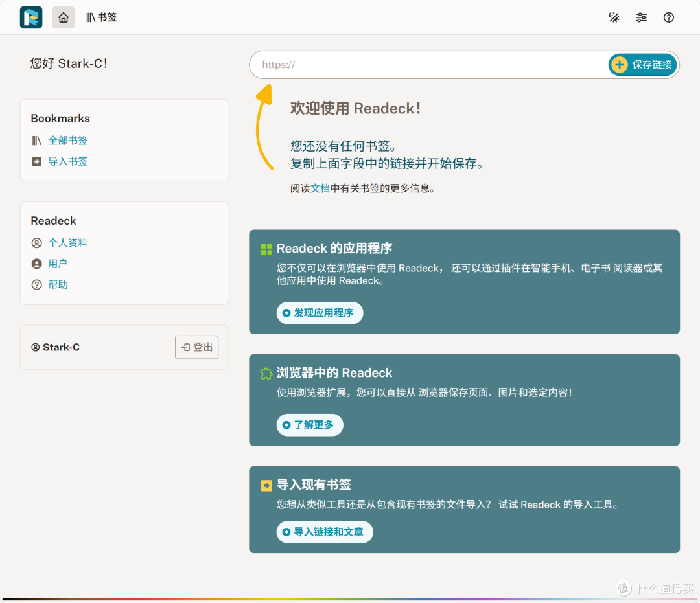Viewport: 700px width, 603px height.
Task: Open 全部书签 all bookmarks link
Action: [68, 141]
